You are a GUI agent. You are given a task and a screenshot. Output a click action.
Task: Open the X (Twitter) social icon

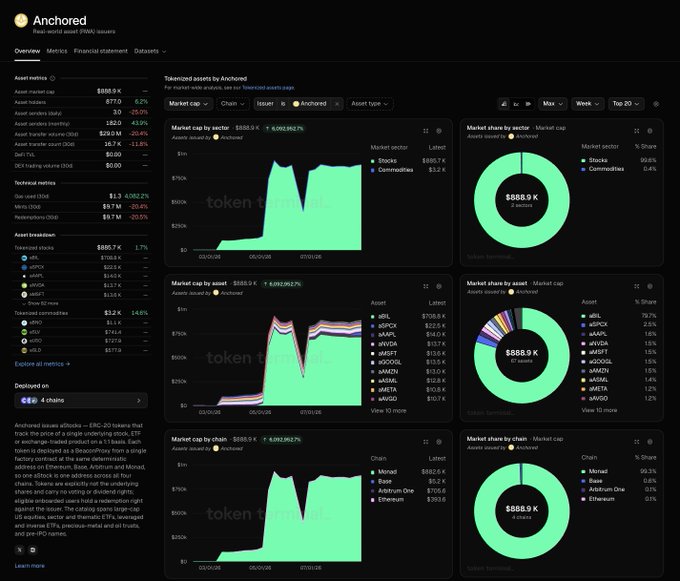pos(20,550)
